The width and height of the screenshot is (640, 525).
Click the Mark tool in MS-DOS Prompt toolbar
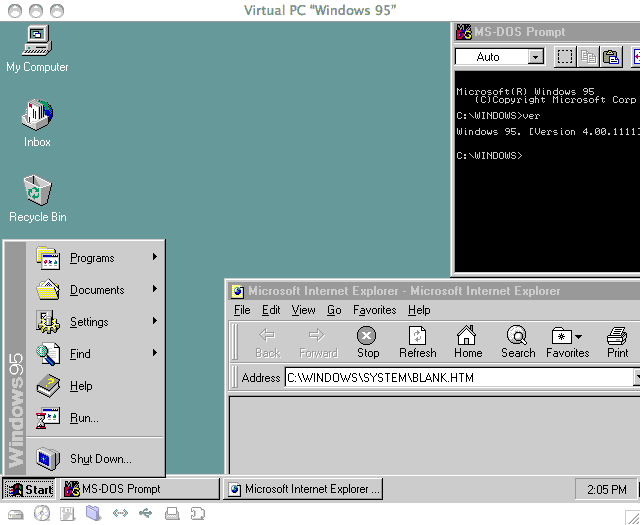click(x=564, y=57)
